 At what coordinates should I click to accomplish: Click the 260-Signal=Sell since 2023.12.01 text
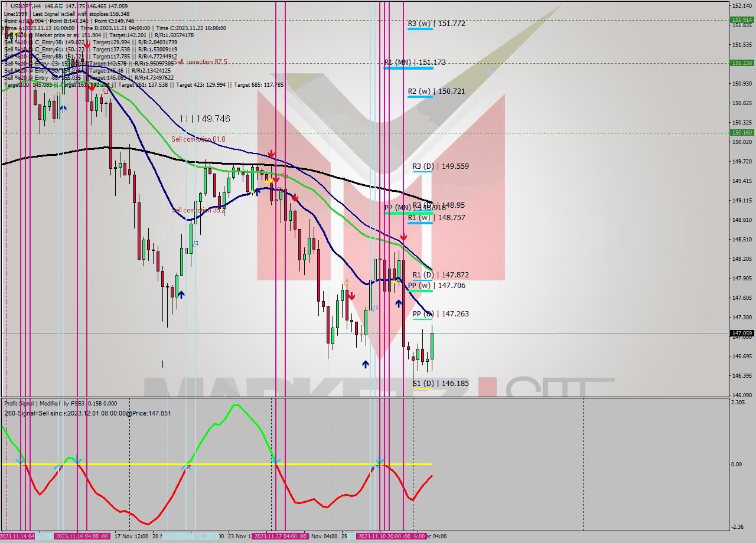pyautogui.click(x=87, y=413)
